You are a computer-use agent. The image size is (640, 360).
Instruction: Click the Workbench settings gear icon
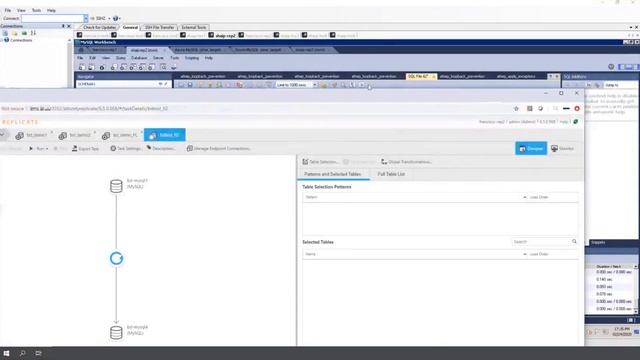(x=611, y=67)
